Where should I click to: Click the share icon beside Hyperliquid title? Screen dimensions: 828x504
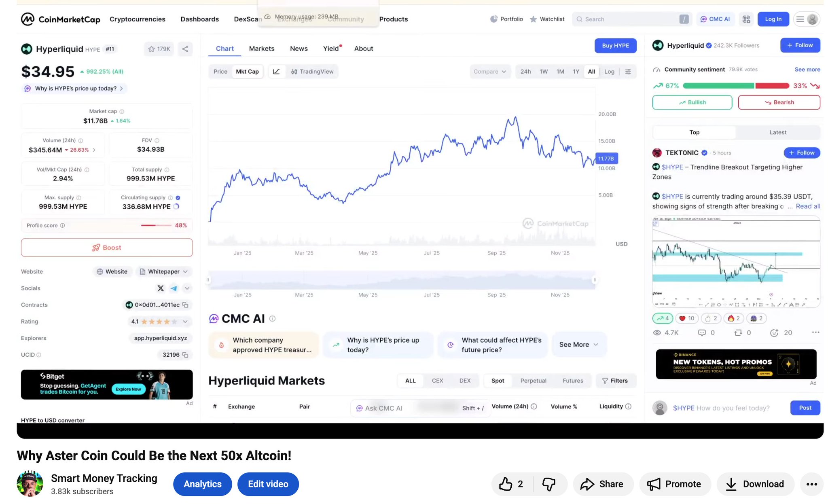click(x=185, y=49)
